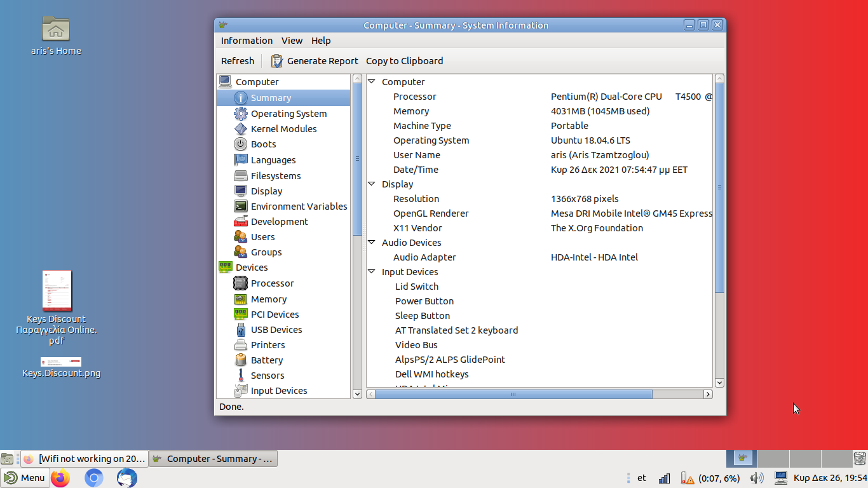Collapse the Audio Devices section
Screen dimensions: 868x488
[372, 243]
